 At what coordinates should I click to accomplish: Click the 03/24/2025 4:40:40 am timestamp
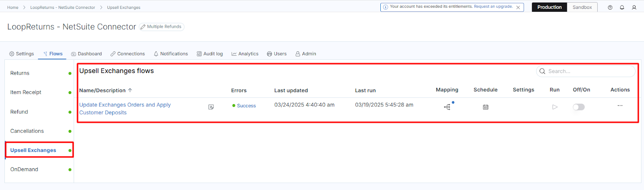tap(304, 105)
